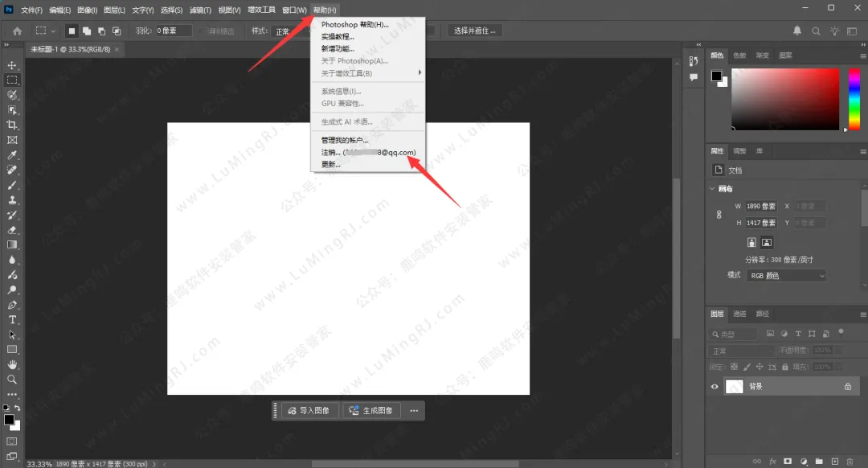Select the Horizontal Type tool

pyautogui.click(x=12, y=319)
